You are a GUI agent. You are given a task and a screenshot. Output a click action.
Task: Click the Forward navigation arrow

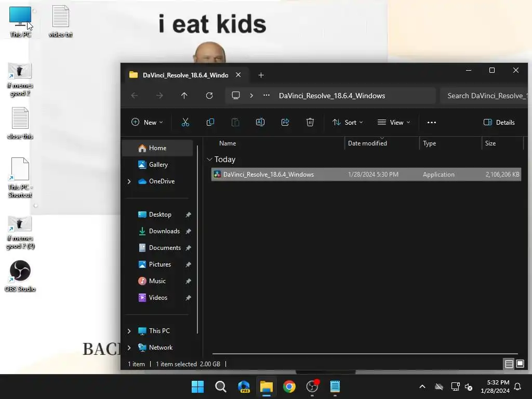click(x=159, y=96)
